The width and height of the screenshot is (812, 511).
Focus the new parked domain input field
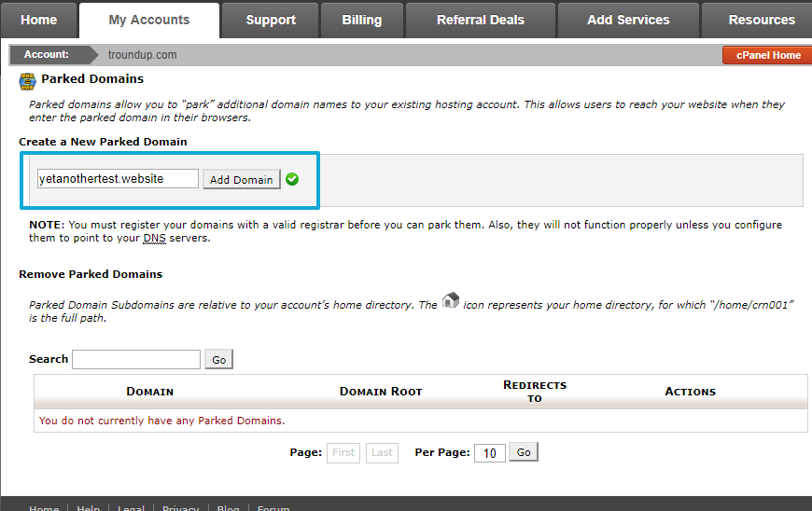[x=119, y=178]
